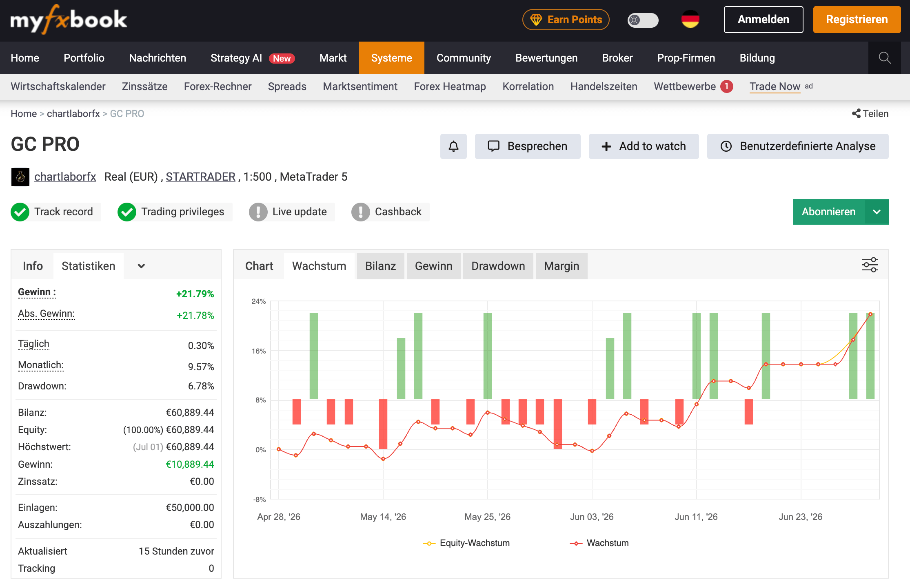
Task: Toggle Equity-Wachstum legend series
Action: pyautogui.click(x=466, y=543)
